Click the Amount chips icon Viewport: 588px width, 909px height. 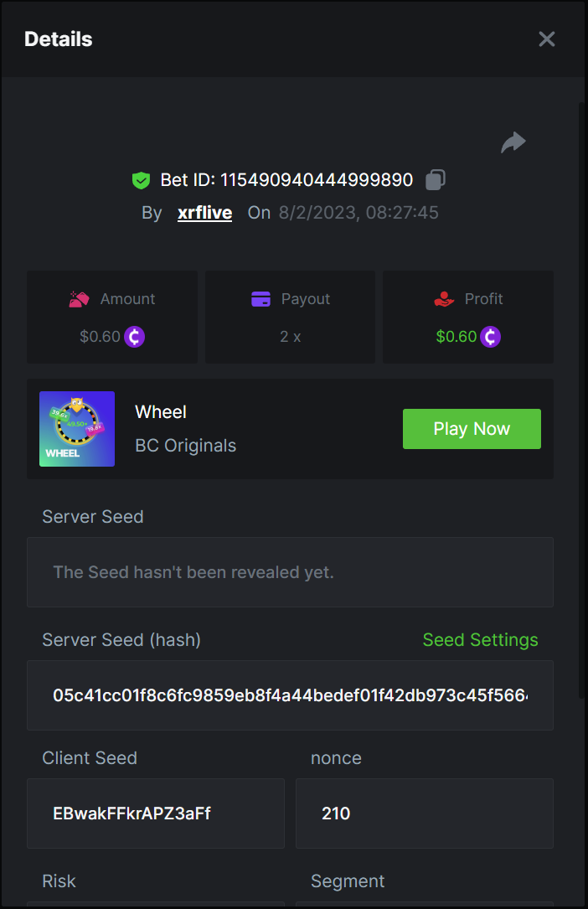pos(80,299)
